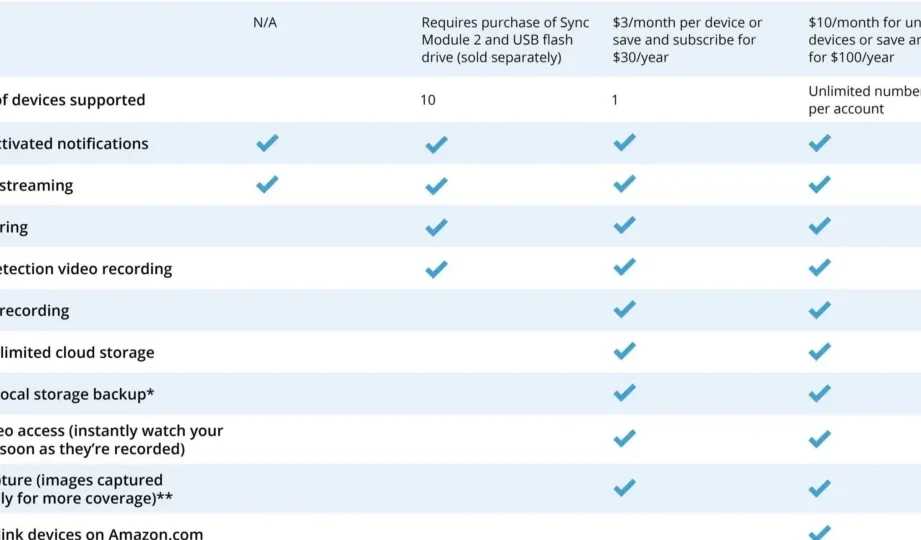Click the only checkmark in the Amazon.com row
This screenshot has height=540, width=921.
point(819,532)
